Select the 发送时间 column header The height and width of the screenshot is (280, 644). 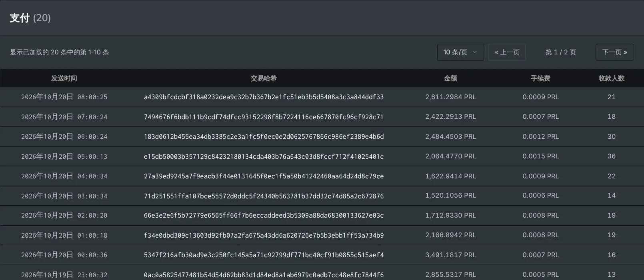pyautogui.click(x=64, y=78)
